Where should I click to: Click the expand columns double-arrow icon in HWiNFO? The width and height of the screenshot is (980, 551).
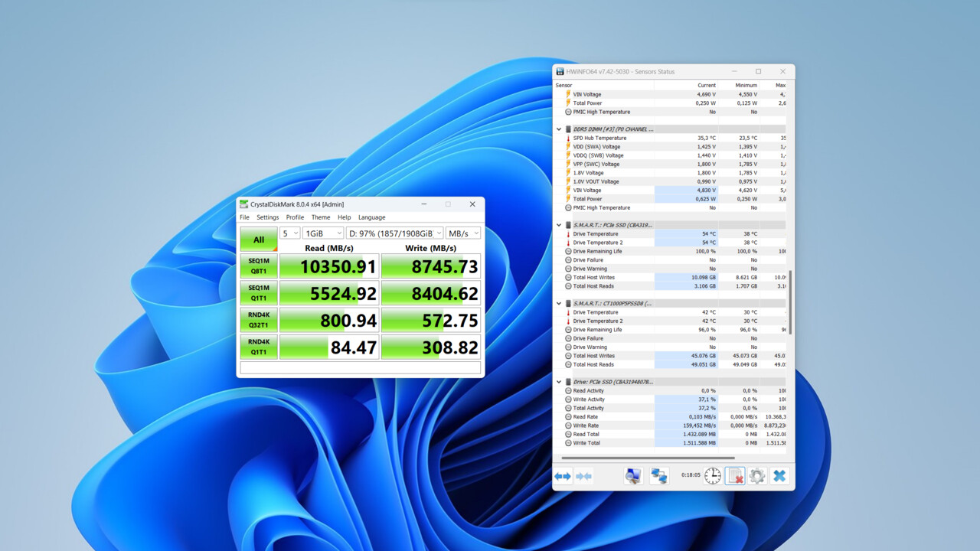[563, 476]
